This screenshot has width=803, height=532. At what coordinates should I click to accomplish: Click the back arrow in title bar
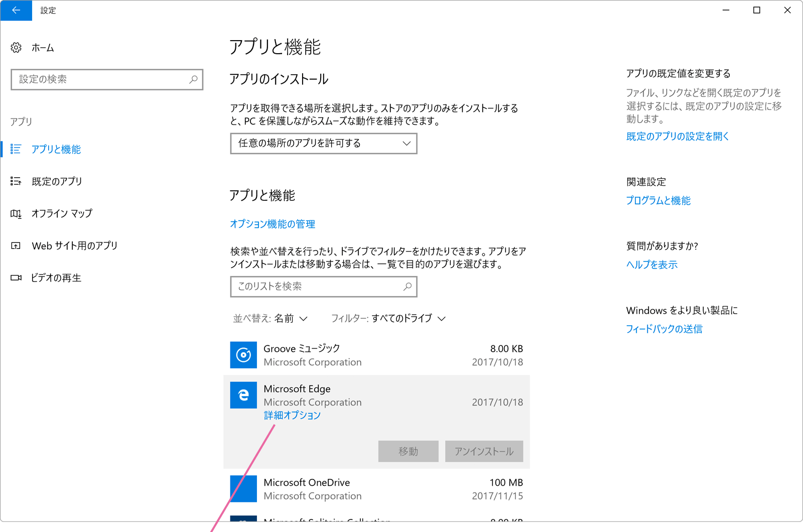16,10
